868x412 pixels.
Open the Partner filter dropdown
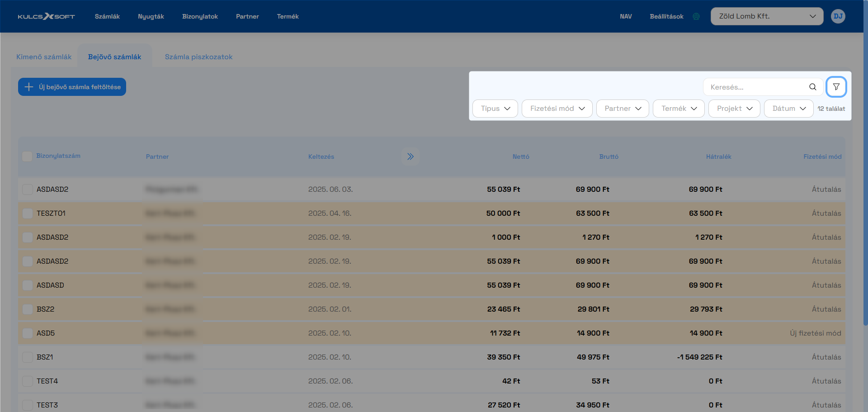(623, 109)
